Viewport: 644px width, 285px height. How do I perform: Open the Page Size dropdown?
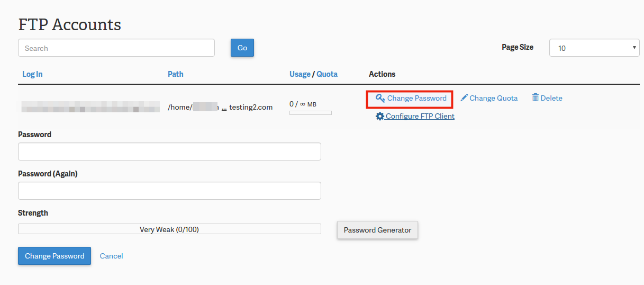point(594,48)
